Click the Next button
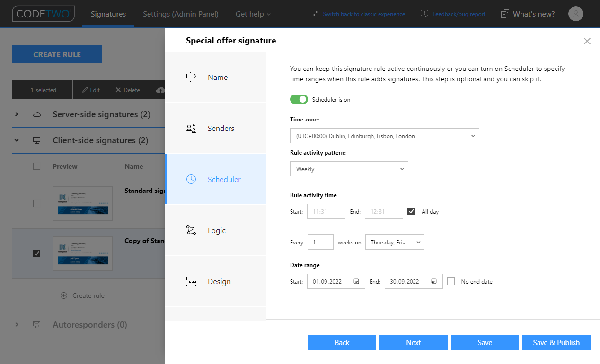600x364 pixels. [x=414, y=342]
